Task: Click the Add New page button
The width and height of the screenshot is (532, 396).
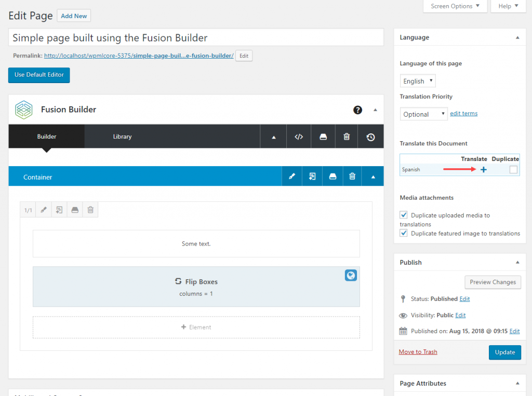Action: pyautogui.click(x=74, y=16)
